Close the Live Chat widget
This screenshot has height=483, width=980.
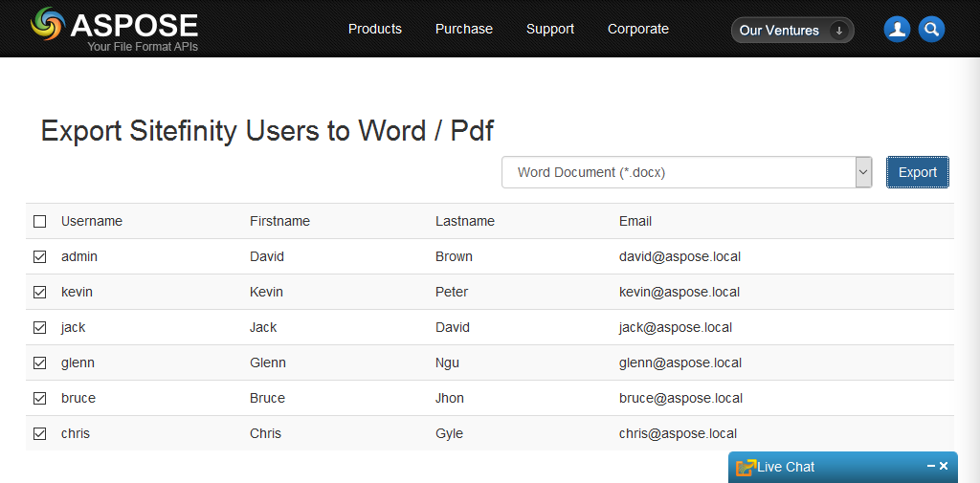[944, 466]
